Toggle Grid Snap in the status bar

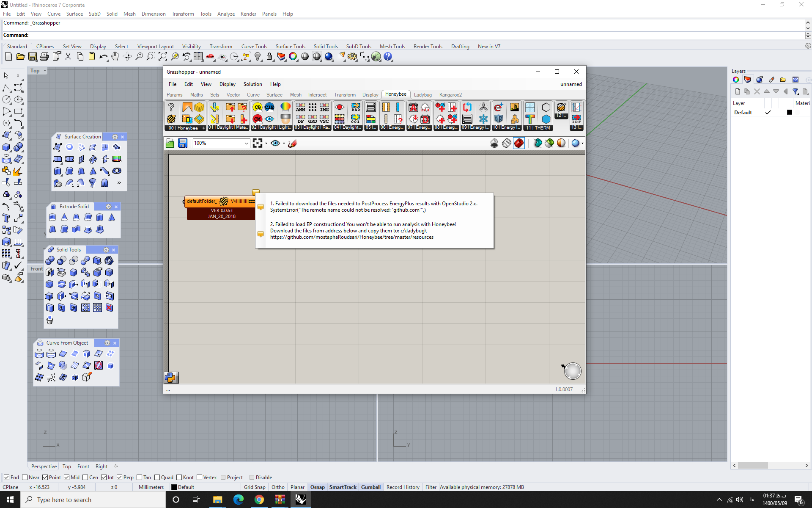click(255, 487)
